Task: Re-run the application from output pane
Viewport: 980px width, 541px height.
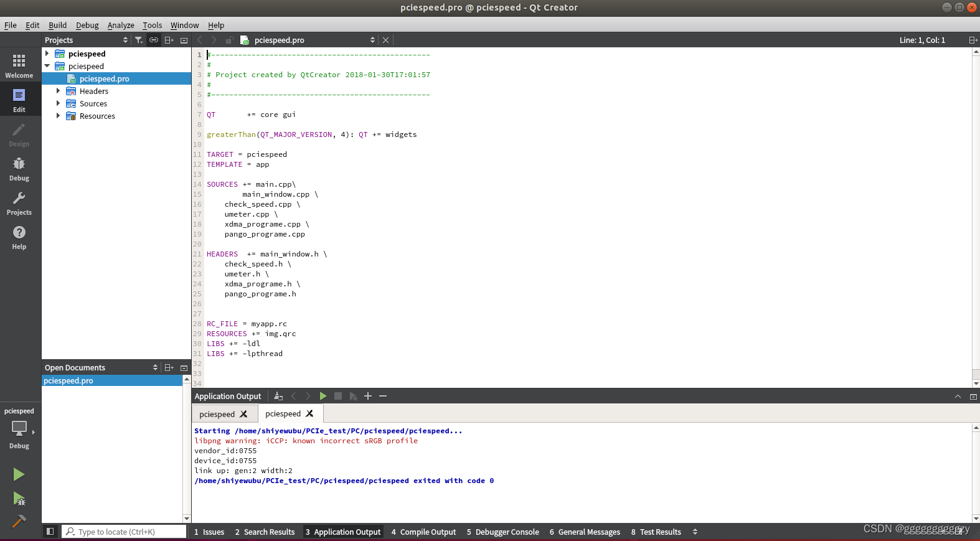Action: tap(323, 396)
